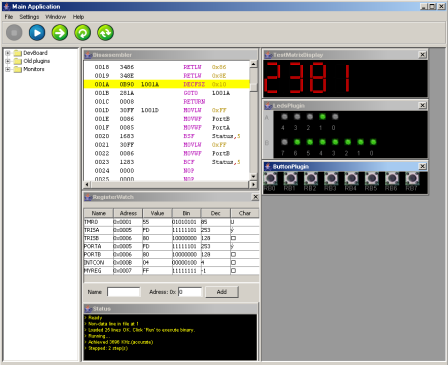Click the Name input field
The width and height of the screenshot is (448, 365).
click(124, 292)
